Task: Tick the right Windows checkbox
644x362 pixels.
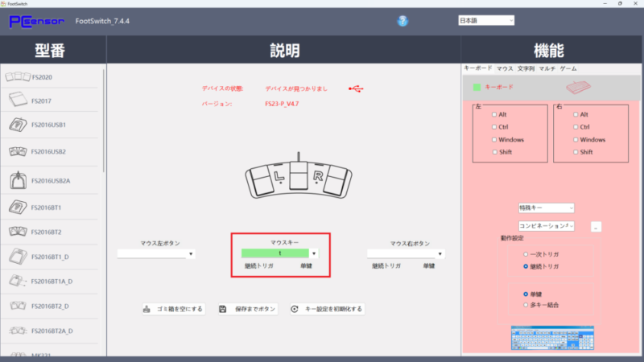Action: coord(576,139)
